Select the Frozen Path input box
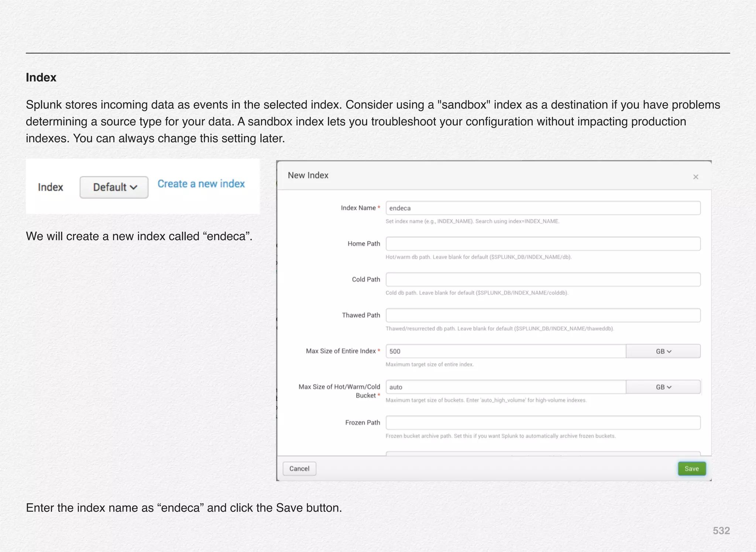 (543, 423)
